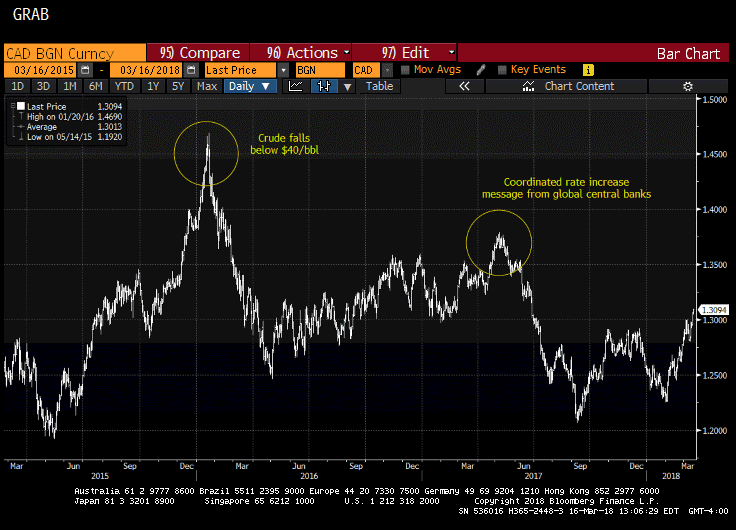
Task: Open chart settings gear icon
Action: (x=688, y=86)
